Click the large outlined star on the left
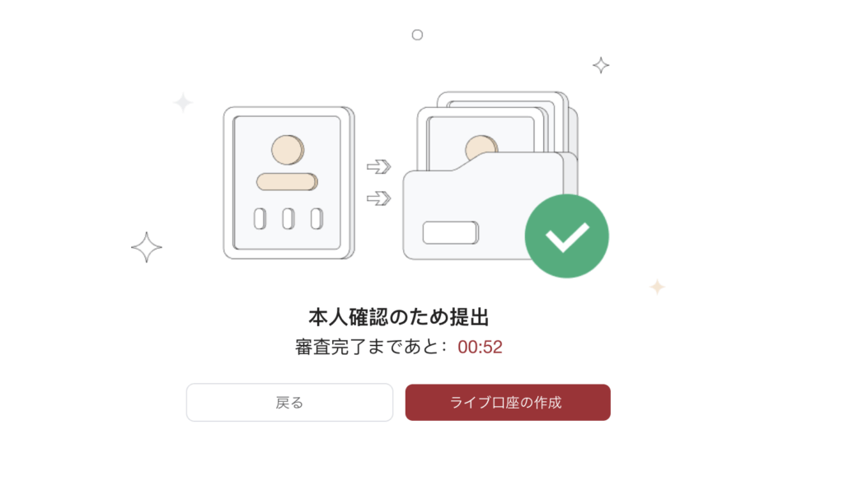Image resolution: width=844 pixels, height=504 pixels. [147, 247]
